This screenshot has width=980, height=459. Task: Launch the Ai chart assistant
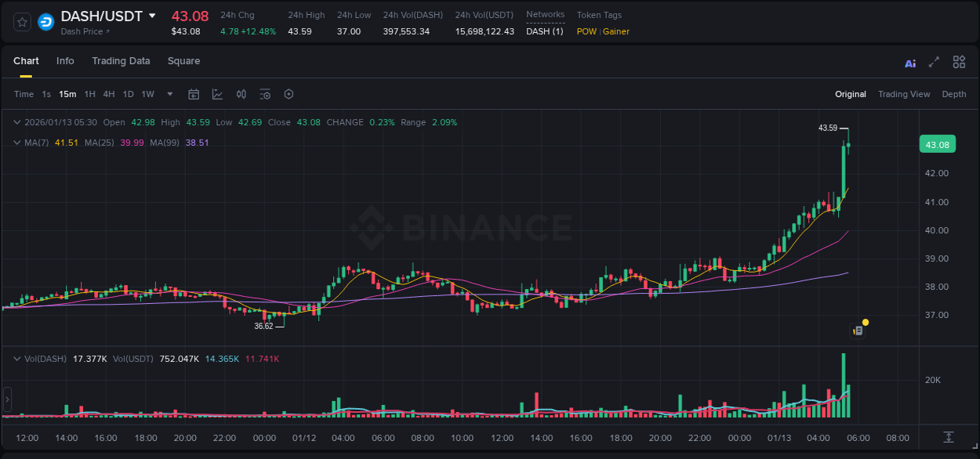[x=910, y=62]
